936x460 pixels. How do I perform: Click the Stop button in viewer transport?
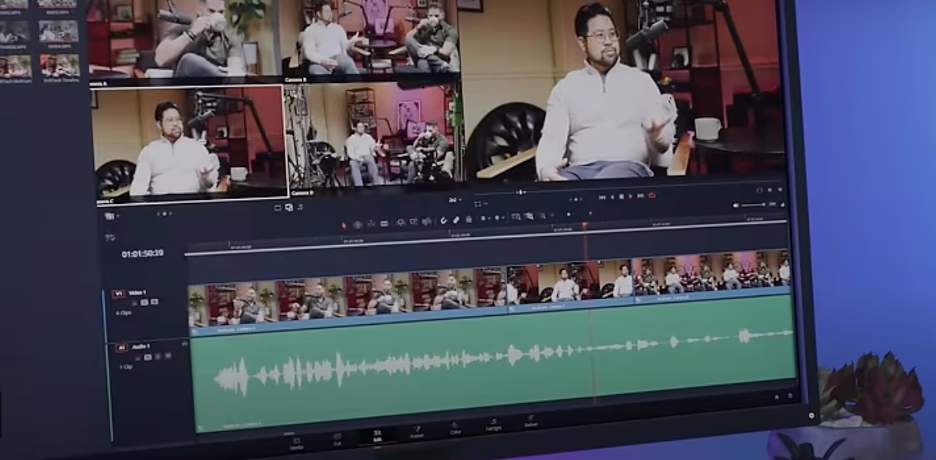click(x=621, y=196)
